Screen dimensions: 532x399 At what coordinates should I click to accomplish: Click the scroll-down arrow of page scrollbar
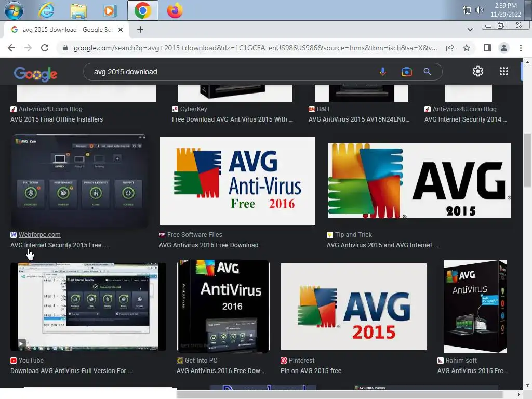click(x=527, y=386)
